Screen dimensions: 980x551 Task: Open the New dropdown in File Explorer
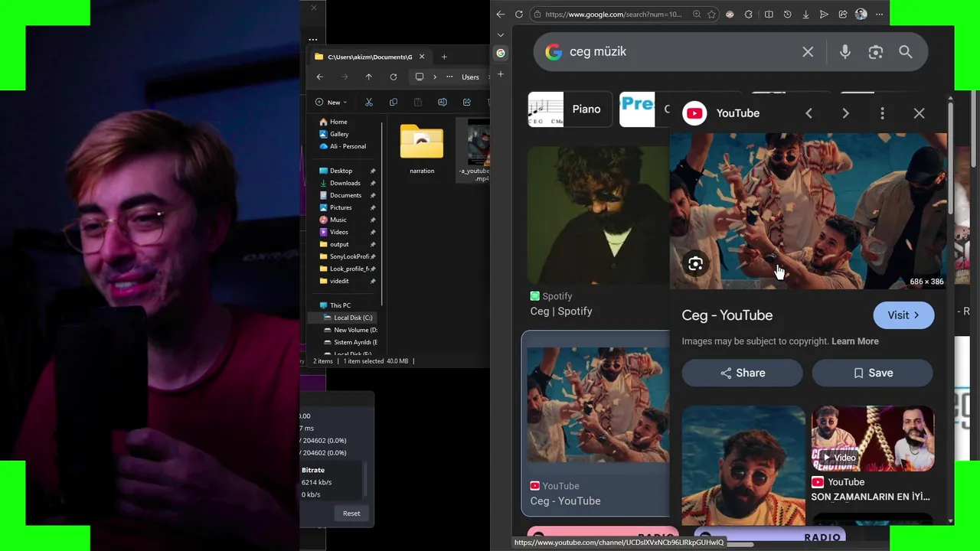(x=331, y=102)
